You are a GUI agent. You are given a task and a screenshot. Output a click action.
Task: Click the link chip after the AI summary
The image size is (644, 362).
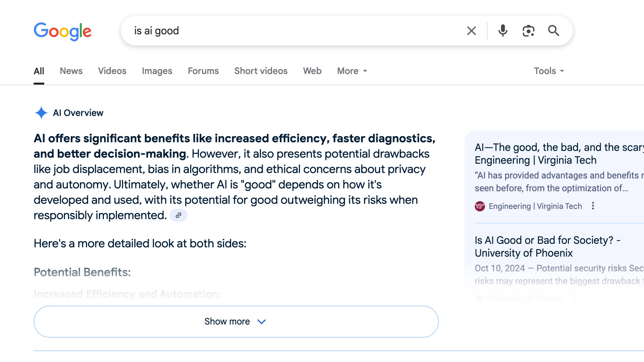coord(179,215)
